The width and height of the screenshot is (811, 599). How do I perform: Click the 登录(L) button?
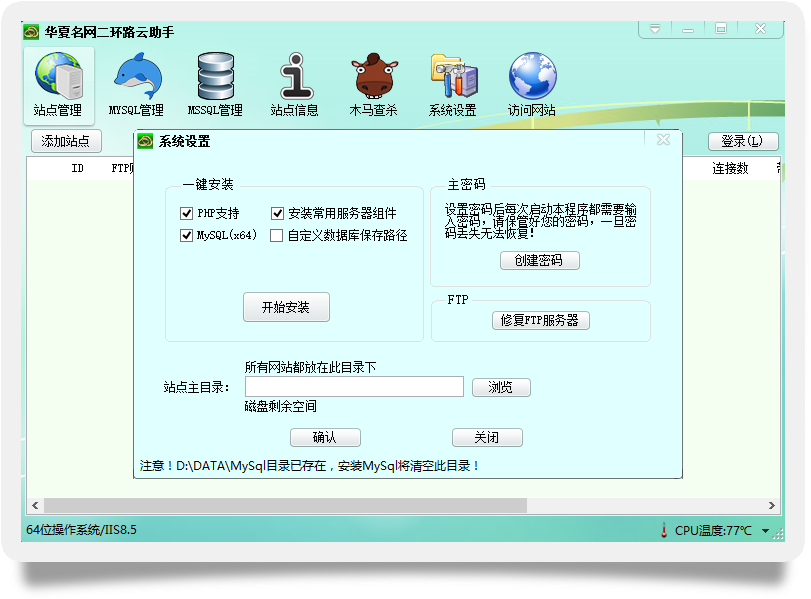point(743,141)
